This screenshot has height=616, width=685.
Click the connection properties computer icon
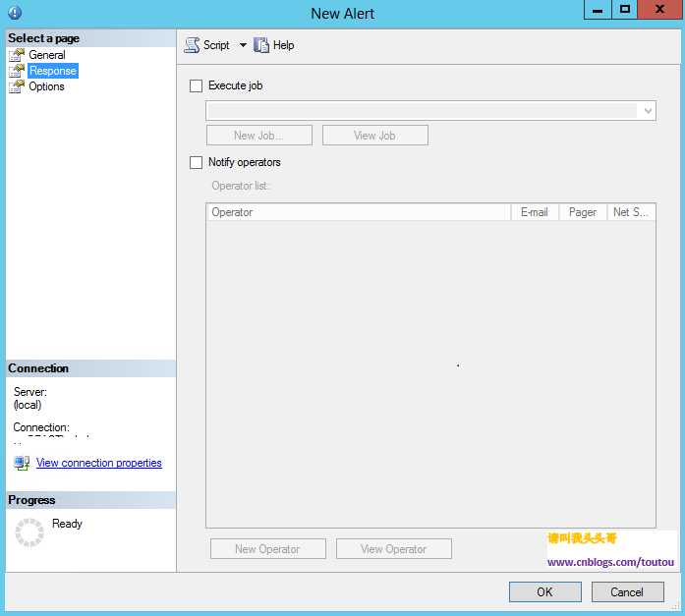click(x=22, y=463)
